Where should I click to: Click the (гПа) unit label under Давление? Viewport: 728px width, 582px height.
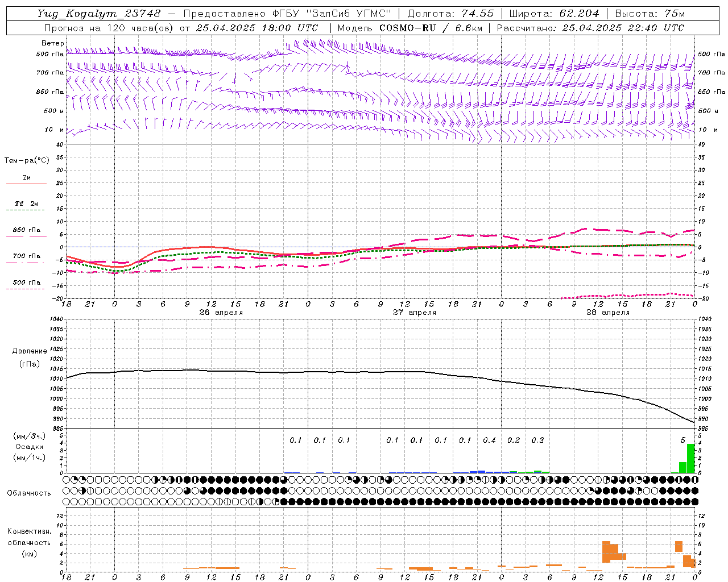(x=28, y=364)
